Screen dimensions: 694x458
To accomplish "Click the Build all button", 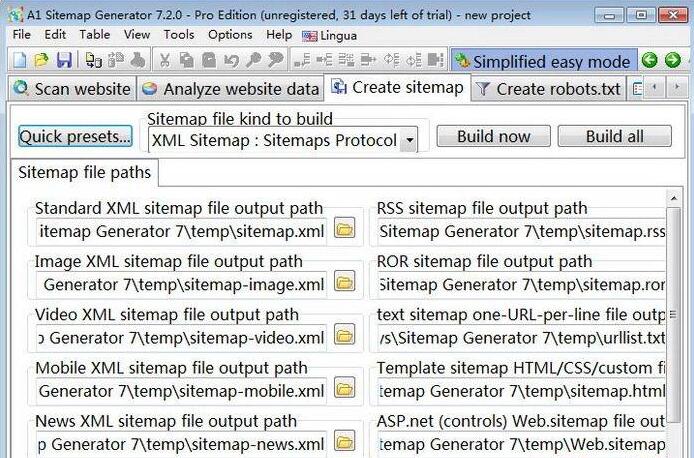I will (x=615, y=136).
